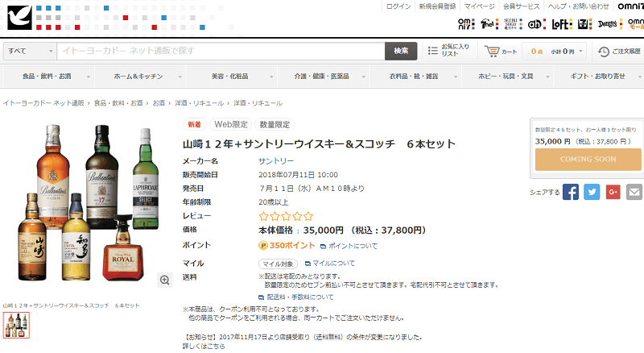Click the 検索 search button
The image size is (644, 353).
click(401, 51)
